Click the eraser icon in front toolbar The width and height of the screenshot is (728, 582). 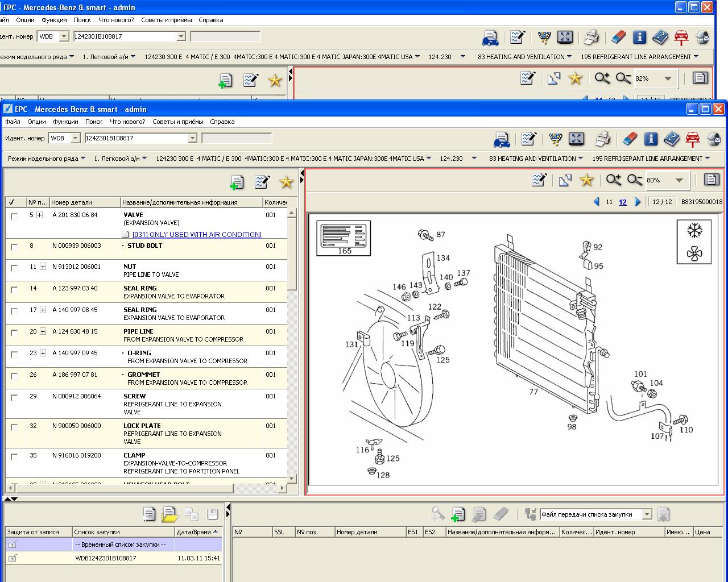coord(630,139)
